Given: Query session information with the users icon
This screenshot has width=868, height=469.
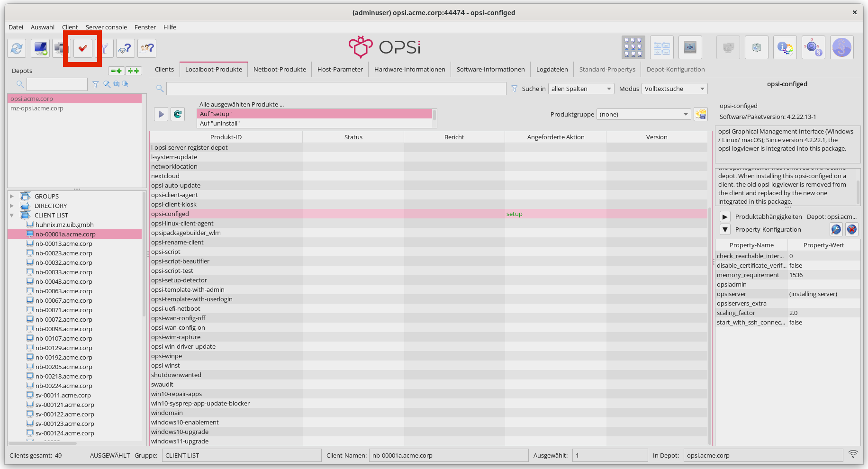Looking at the screenshot, I should [147, 48].
